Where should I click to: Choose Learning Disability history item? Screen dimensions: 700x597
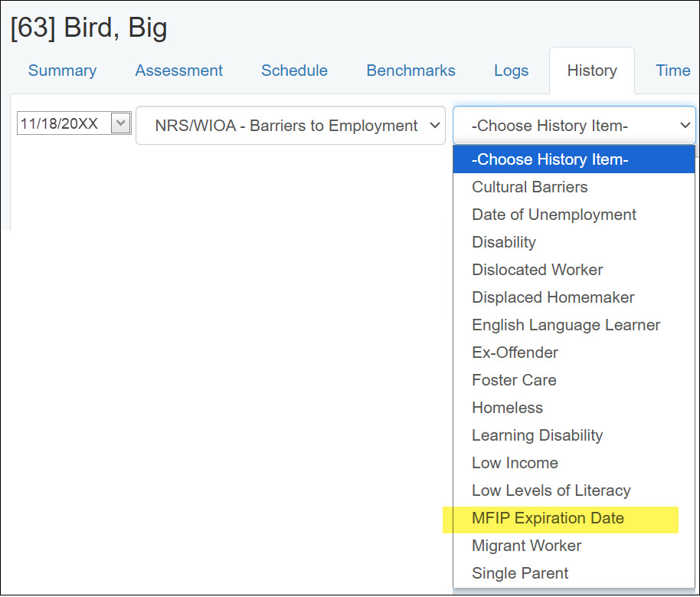[537, 435]
